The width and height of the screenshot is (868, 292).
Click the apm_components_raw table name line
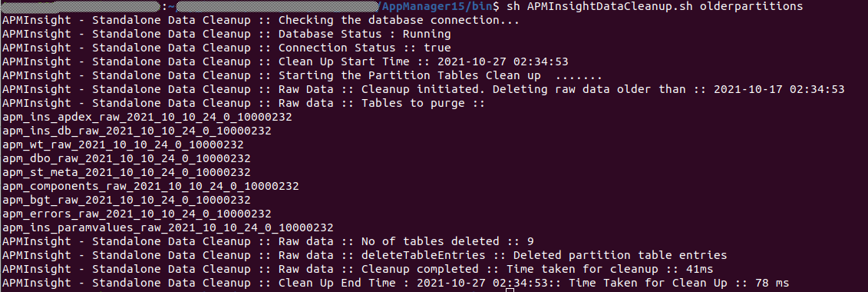[150, 186]
